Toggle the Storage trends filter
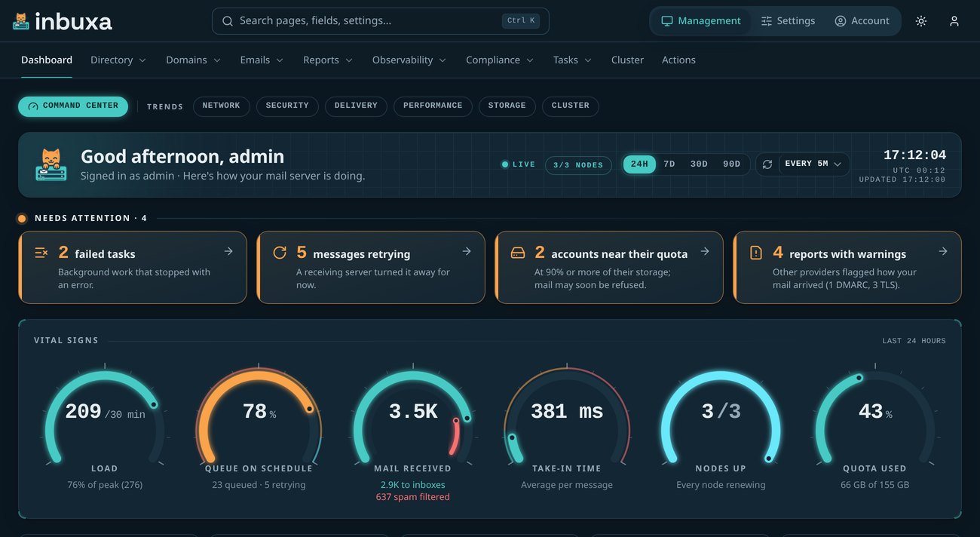This screenshot has width=980, height=537. click(x=507, y=106)
